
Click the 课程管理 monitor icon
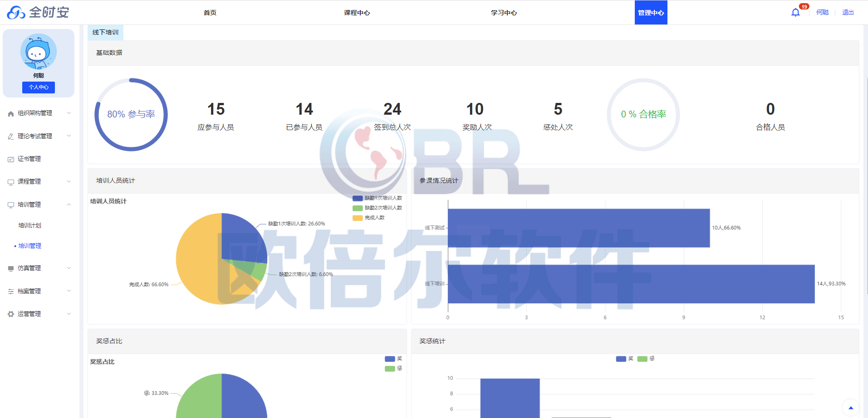[x=11, y=182]
